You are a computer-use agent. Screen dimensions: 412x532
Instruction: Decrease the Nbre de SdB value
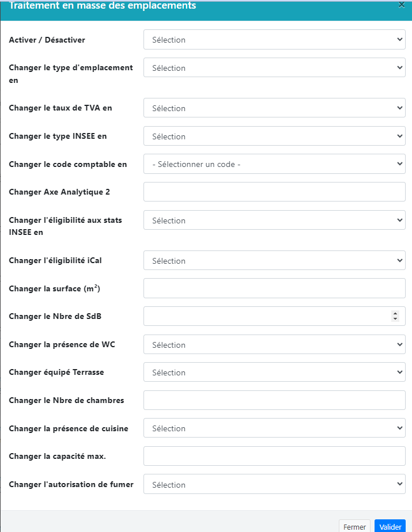click(x=395, y=319)
